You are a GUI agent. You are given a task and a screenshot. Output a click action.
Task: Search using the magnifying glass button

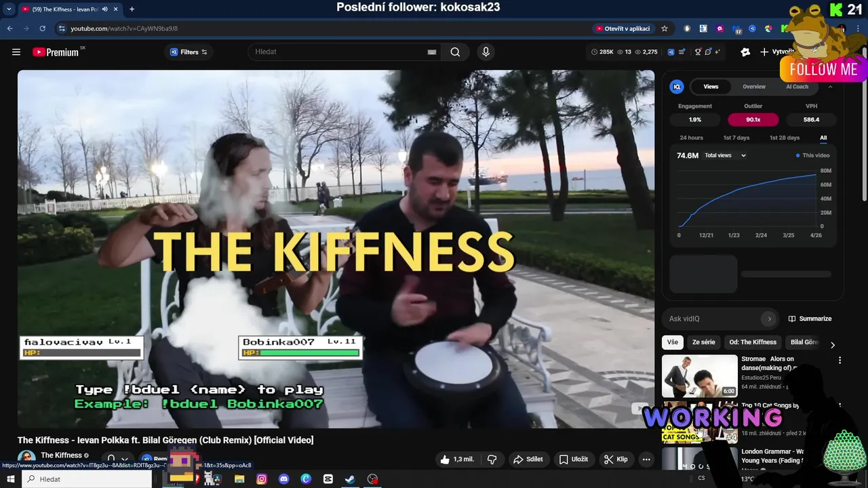(455, 52)
